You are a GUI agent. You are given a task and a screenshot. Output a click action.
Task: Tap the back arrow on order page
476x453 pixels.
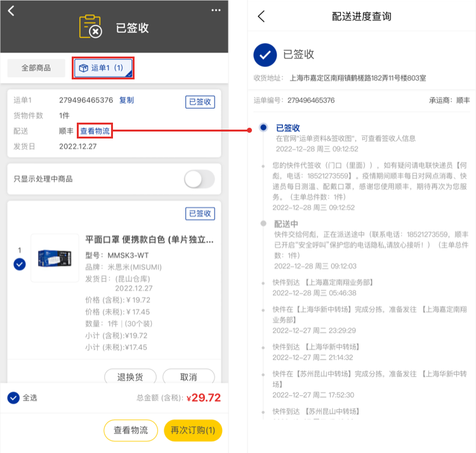11,11
